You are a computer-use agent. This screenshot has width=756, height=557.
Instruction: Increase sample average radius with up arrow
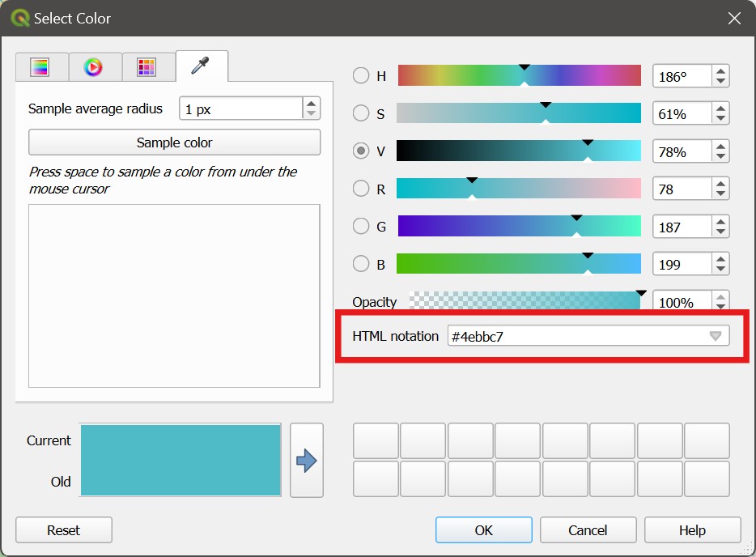click(x=312, y=103)
